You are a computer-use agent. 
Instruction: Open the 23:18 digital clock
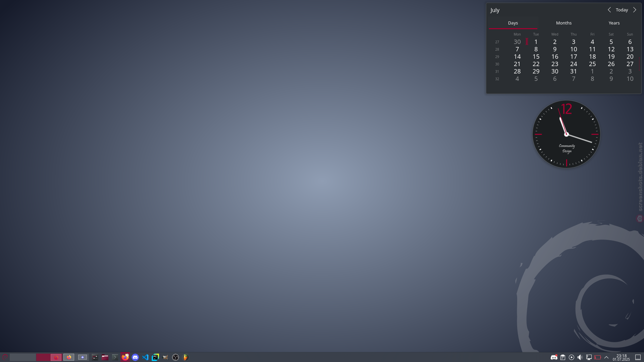click(x=621, y=357)
